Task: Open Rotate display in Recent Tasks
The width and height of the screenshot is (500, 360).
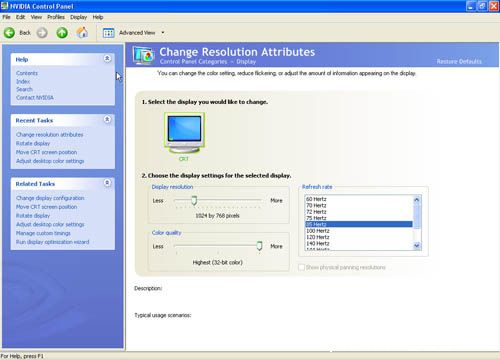Action: pos(33,143)
